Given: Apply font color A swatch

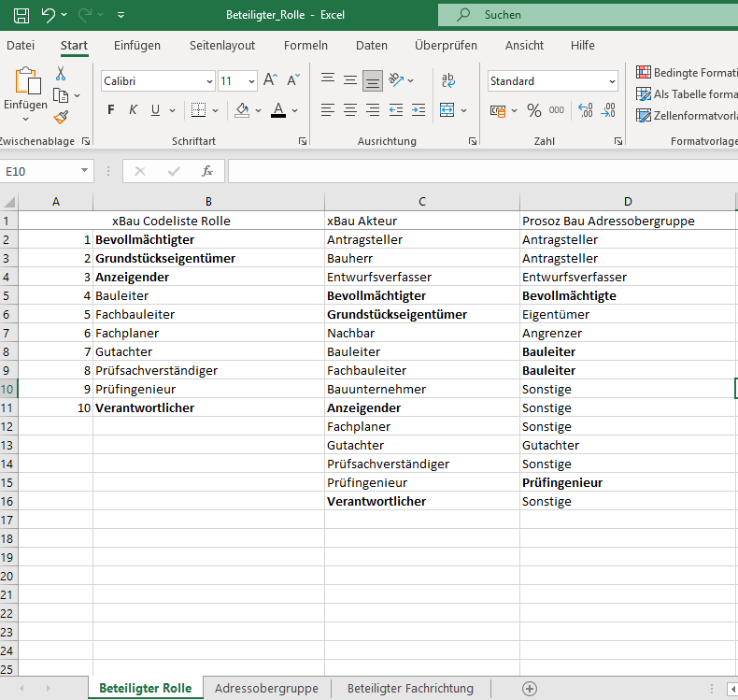Looking at the screenshot, I should [278, 110].
